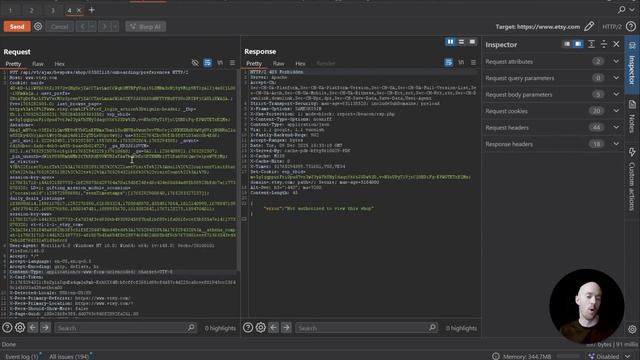Toggle word wrap in Response editor

(x=449, y=62)
